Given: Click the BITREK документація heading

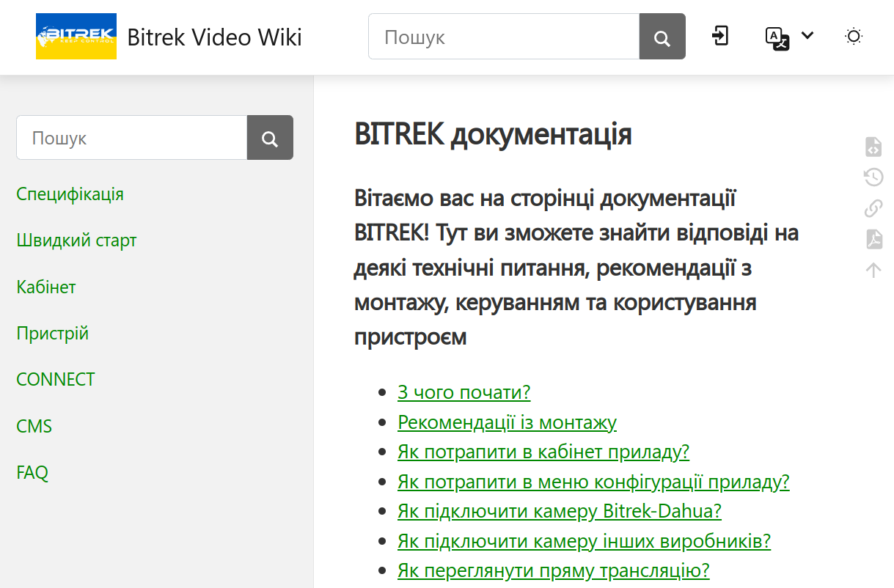Looking at the screenshot, I should 493,135.
